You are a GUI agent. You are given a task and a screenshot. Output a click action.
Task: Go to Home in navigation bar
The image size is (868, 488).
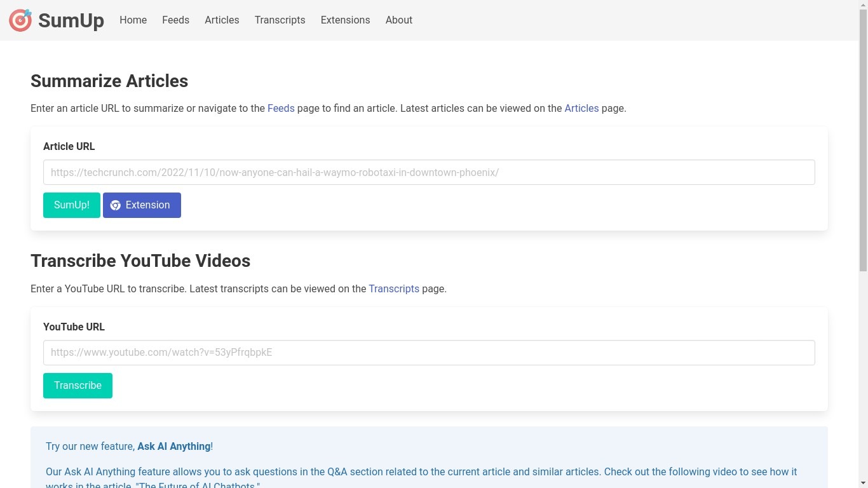click(133, 20)
